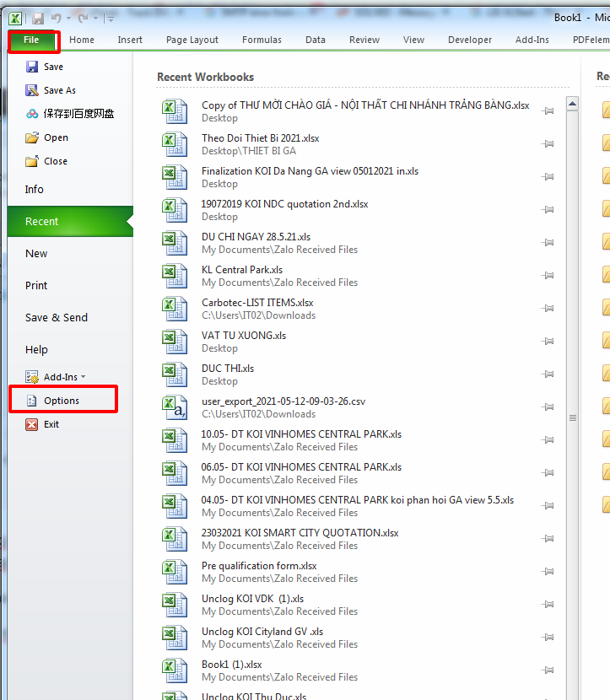Select Info in the backstage sidebar

coord(35,190)
